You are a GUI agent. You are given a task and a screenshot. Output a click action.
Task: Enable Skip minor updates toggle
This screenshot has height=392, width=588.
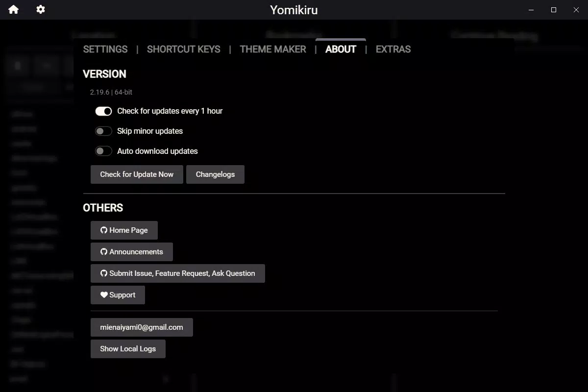tap(103, 131)
